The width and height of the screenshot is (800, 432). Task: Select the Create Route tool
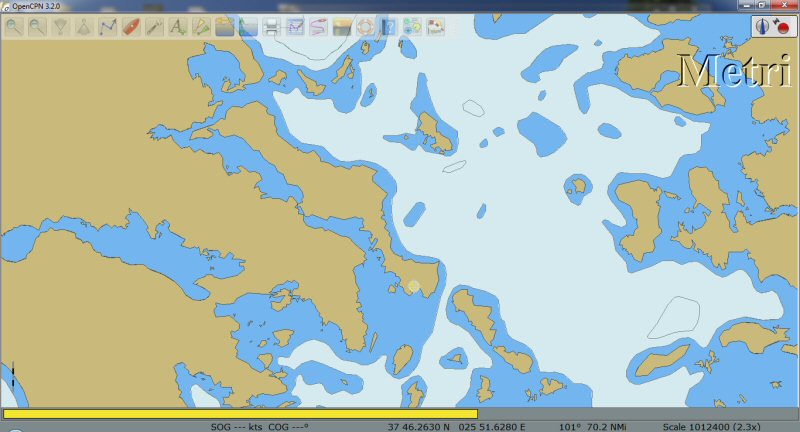click(108, 27)
